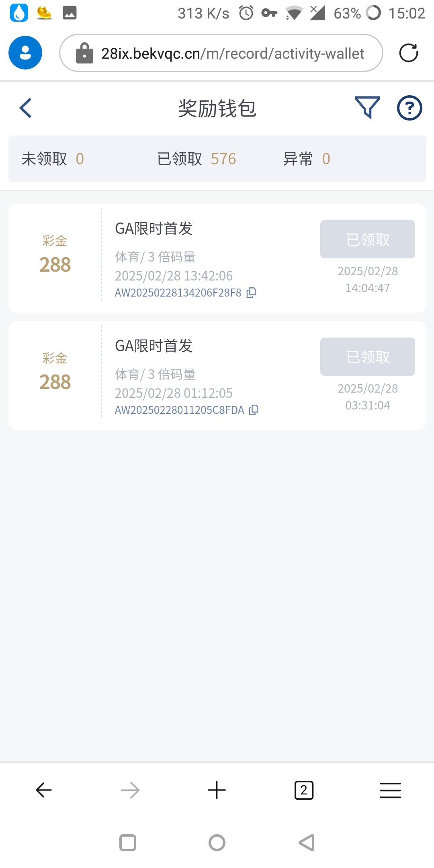Tap the back chevron in the page header
The height and width of the screenshot is (868, 434).
click(x=26, y=108)
